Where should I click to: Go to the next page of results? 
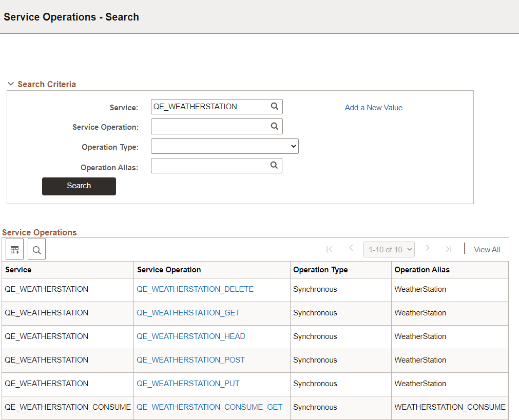428,249
